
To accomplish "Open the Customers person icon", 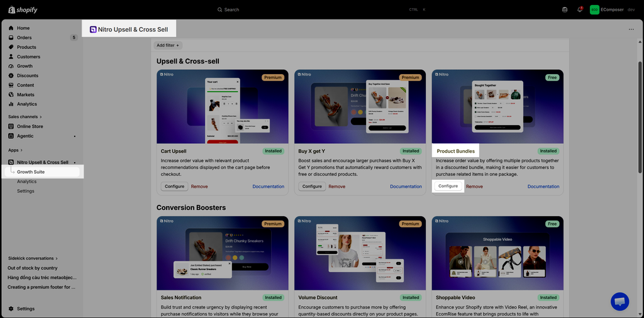I will 11,57.
